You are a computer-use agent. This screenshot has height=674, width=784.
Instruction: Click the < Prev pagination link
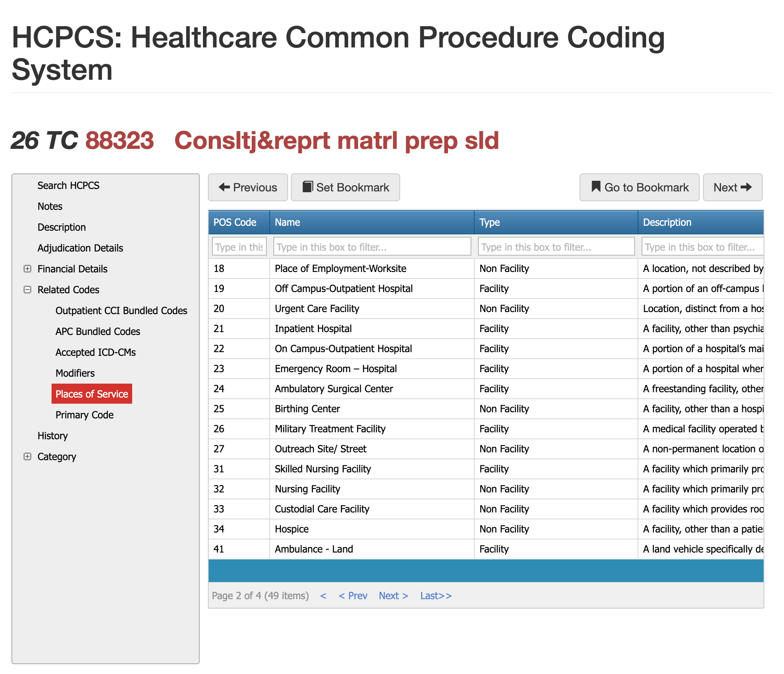point(353,595)
